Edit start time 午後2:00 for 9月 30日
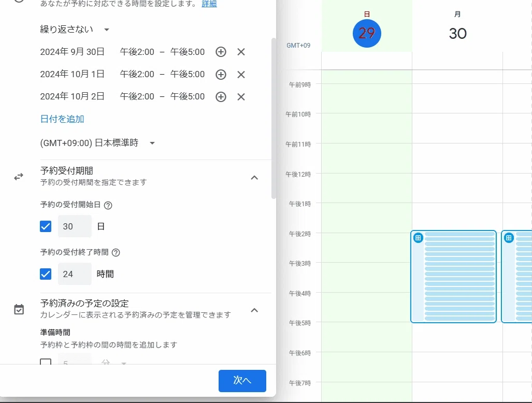The image size is (532, 403). (137, 52)
